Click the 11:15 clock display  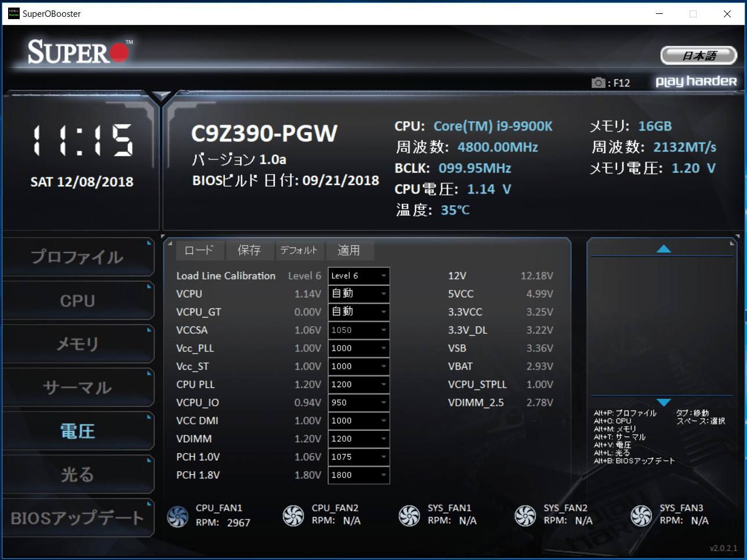(x=82, y=140)
